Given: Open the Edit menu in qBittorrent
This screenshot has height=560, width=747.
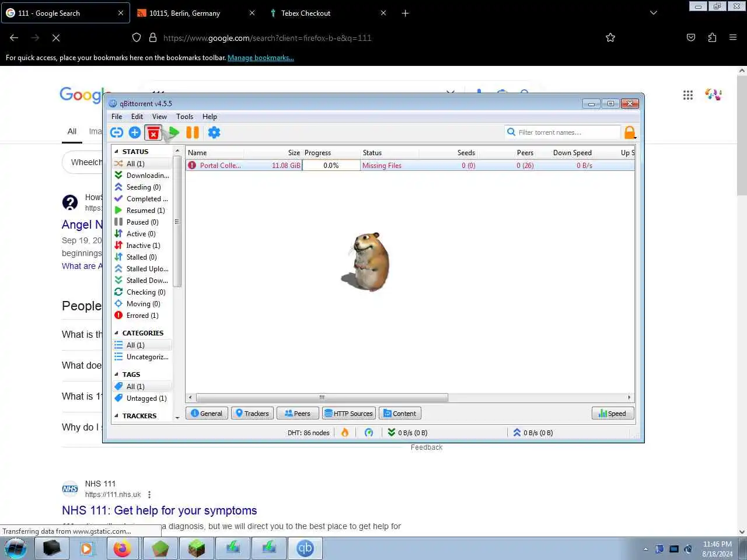Looking at the screenshot, I should (x=137, y=117).
